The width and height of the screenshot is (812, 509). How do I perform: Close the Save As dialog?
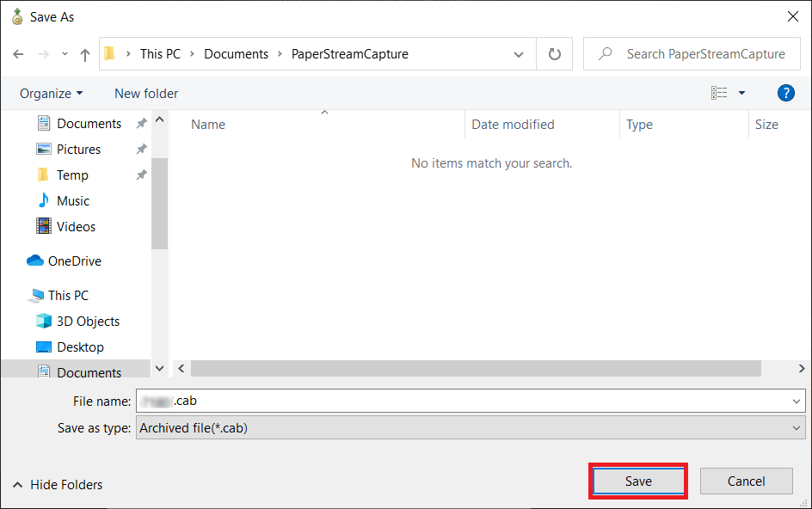click(x=793, y=16)
